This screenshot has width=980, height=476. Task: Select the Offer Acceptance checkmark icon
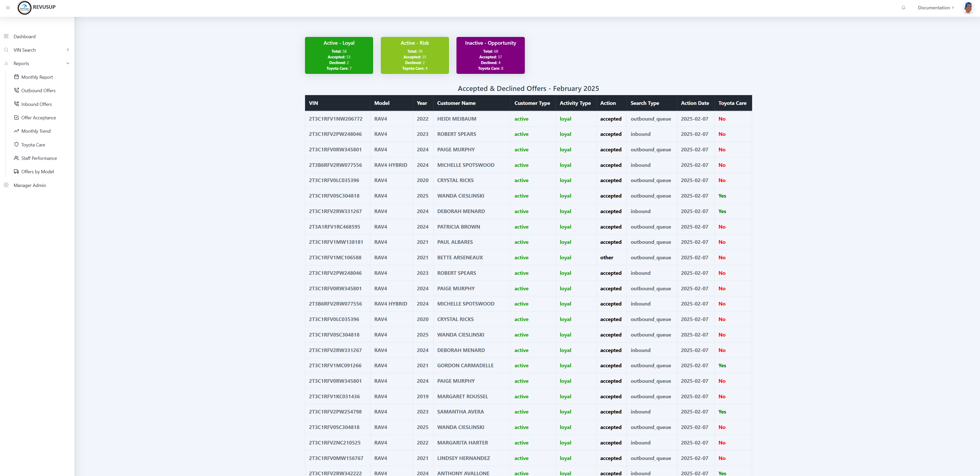pyautogui.click(x=16, y=117)
